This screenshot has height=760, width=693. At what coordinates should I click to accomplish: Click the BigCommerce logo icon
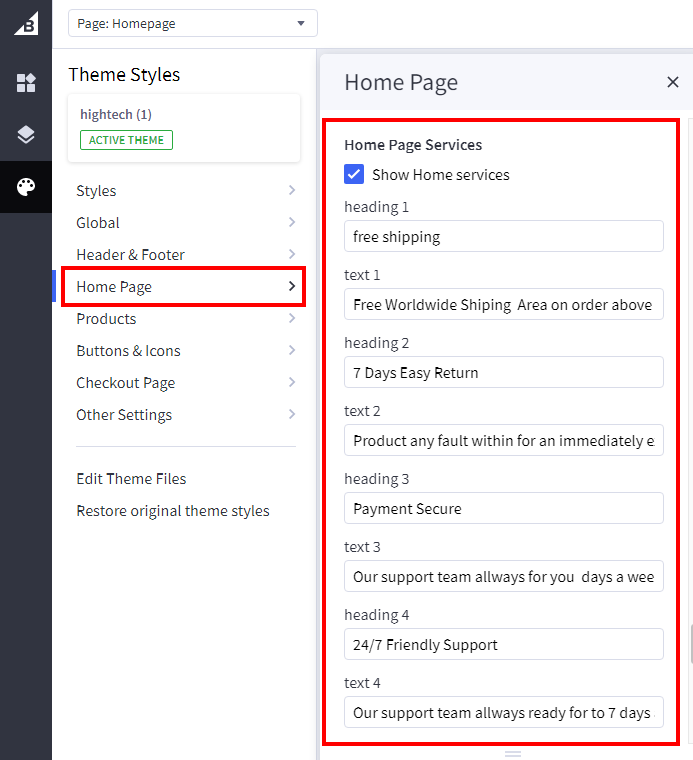click(26, 24)
